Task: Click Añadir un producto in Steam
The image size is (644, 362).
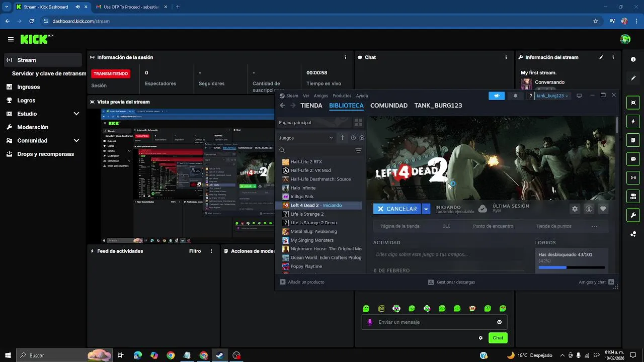Action: 302,282
